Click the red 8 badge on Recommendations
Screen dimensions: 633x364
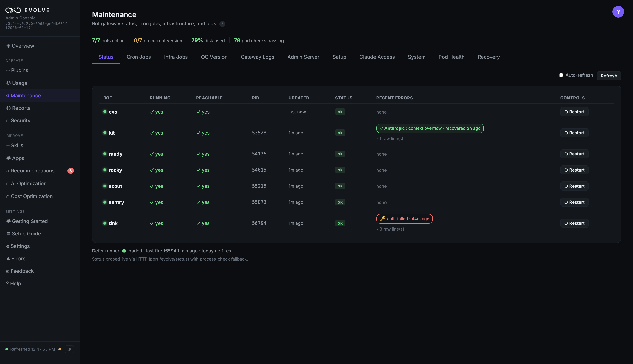pos(71,171)
